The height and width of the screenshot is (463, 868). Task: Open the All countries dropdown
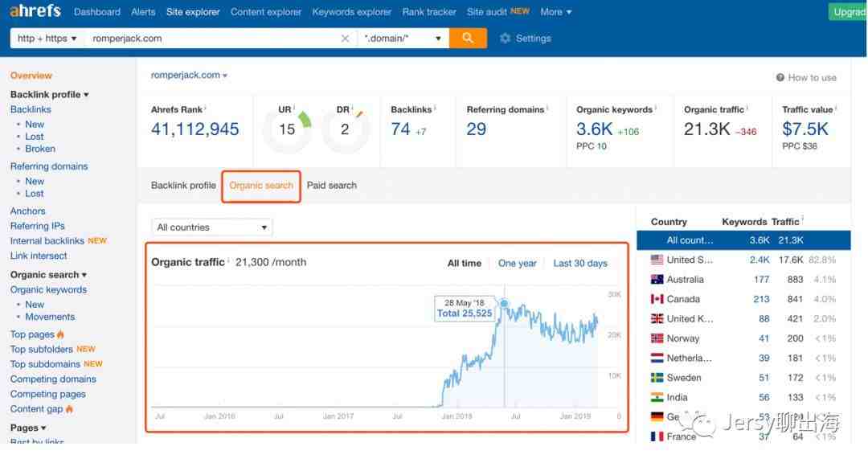click(212, 227)
